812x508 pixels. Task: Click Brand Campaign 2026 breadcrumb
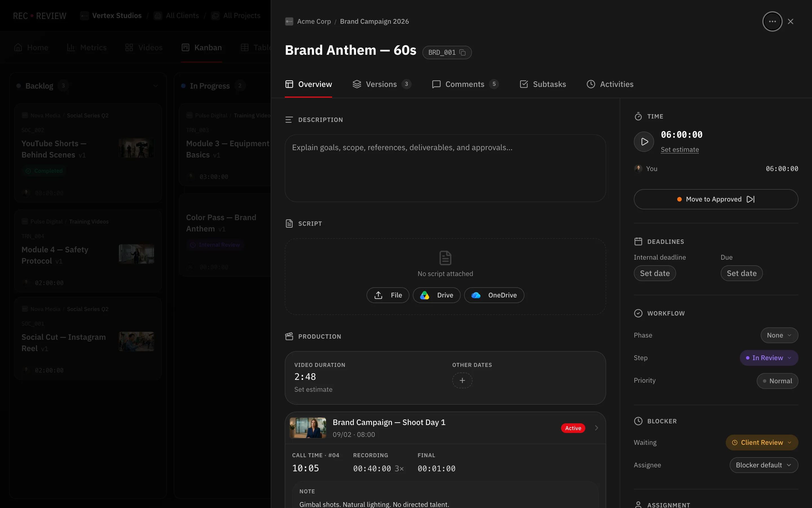(x=374, y=21)
